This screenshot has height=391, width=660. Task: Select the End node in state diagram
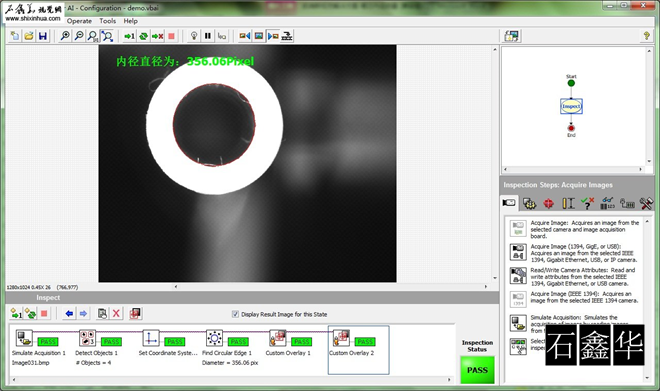[571, 128]
